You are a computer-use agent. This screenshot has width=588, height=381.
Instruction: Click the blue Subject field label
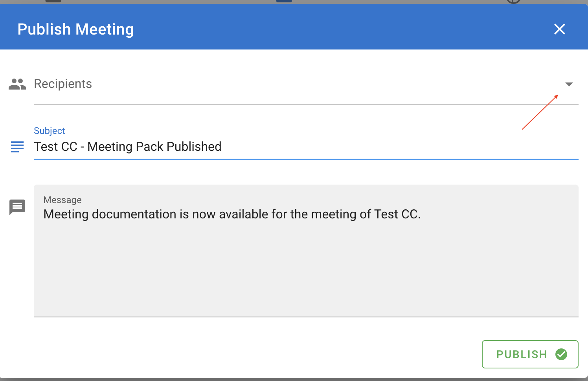coord(50,131)
